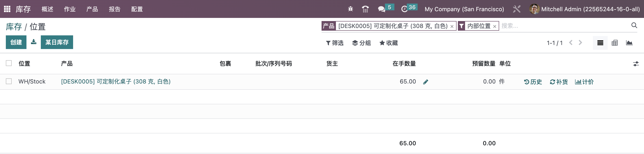644x154 pixels.
Task: Click the 65.00 on-hand quantity cell
Action: (x=408, y=82)
